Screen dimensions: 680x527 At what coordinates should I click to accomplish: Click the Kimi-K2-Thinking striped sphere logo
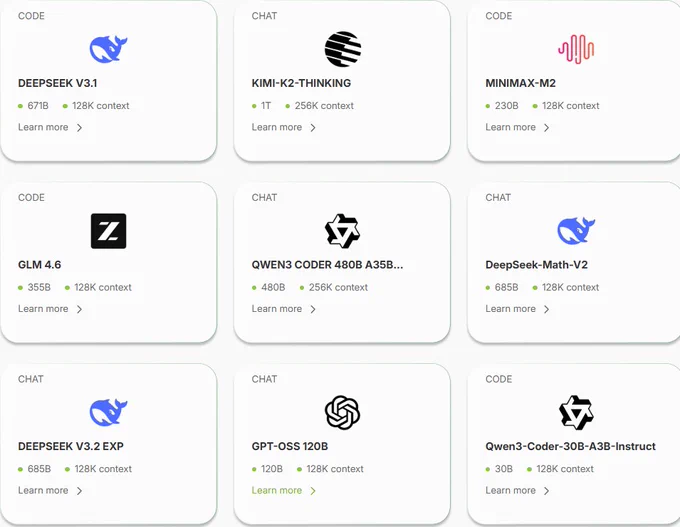click(343, 49)
